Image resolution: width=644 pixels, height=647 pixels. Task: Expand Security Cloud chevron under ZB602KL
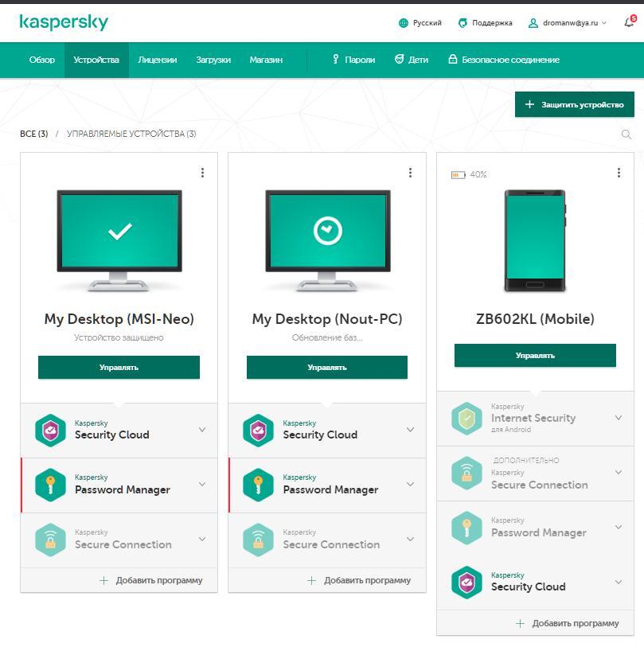click(x=619, y=582)
